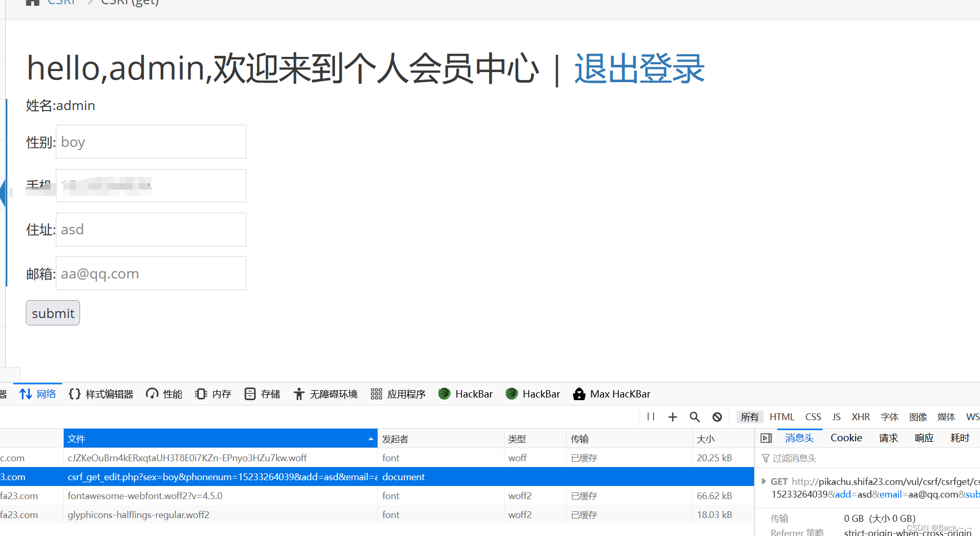
Task: Filter requests by JS
Action: coord(836,417)
